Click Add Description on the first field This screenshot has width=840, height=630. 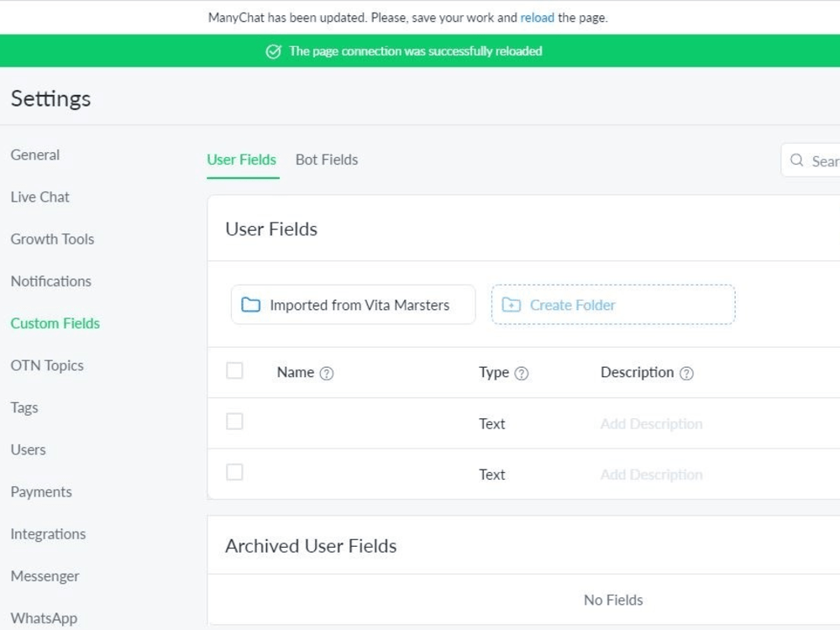[x=651, y=423]
